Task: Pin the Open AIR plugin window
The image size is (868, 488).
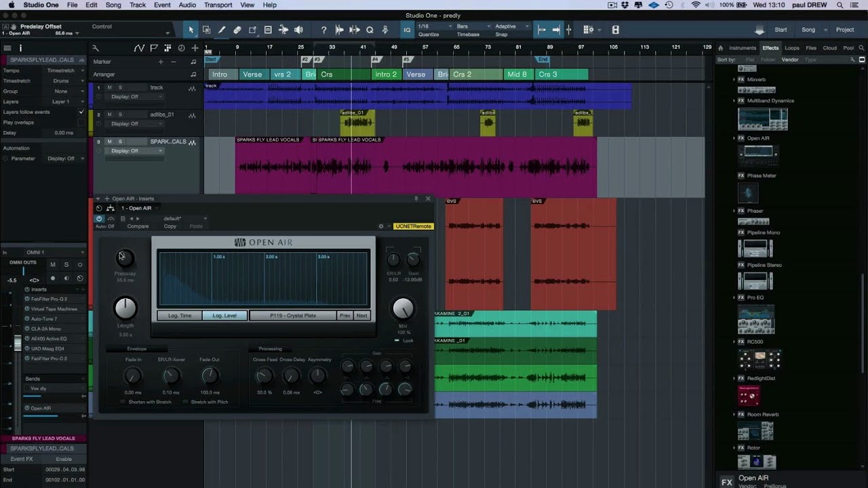Action: [x=417, y=199]
